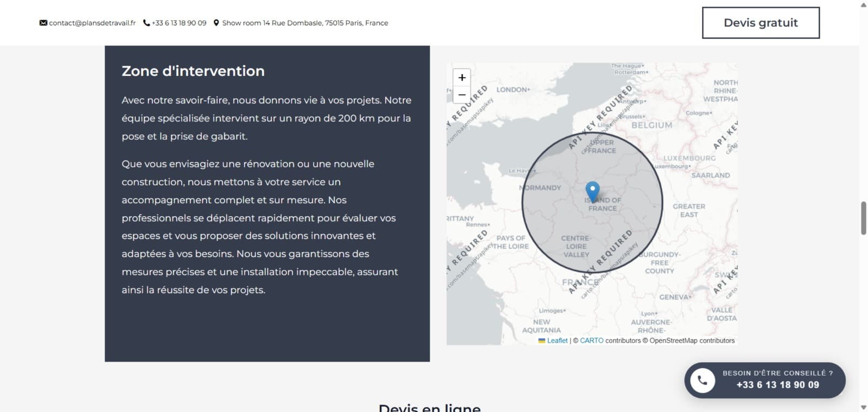Click the scrollbar down arrow
The image size is (868, 412).
click(863, 407)
